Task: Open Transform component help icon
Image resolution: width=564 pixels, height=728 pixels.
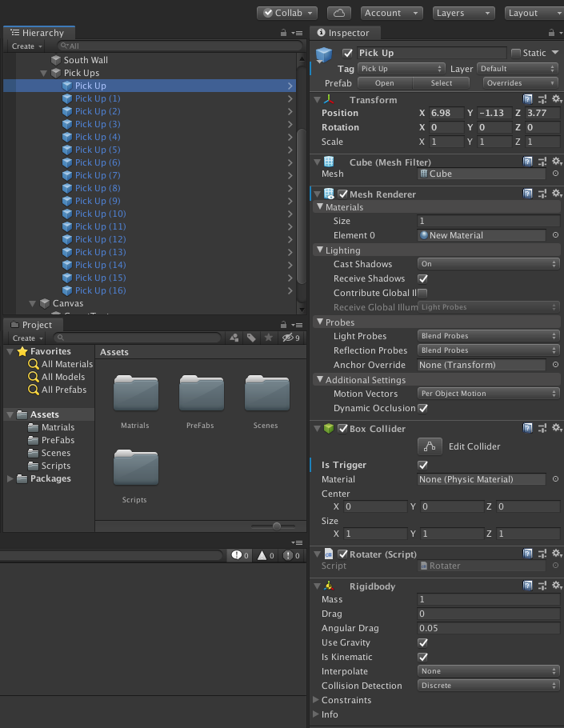Action: click(x=528, y=99)
